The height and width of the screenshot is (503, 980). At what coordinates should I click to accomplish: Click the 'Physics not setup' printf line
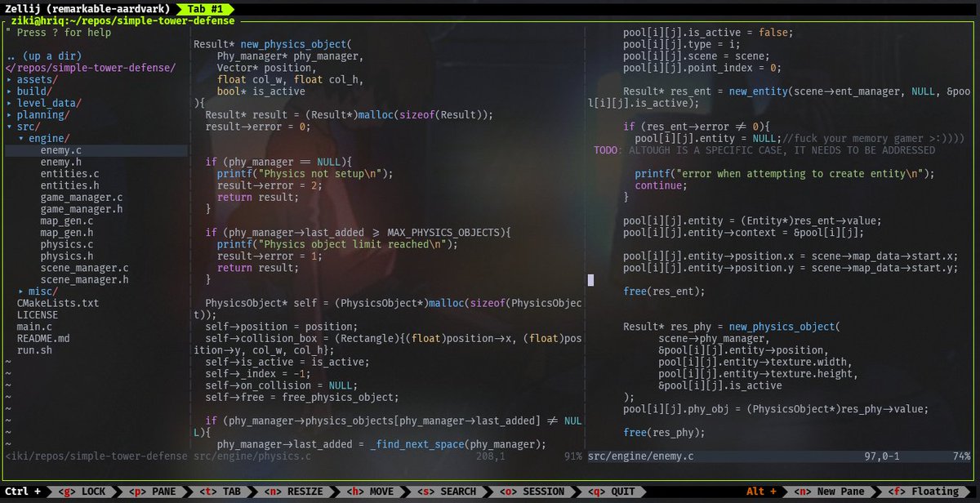[304, 174]
